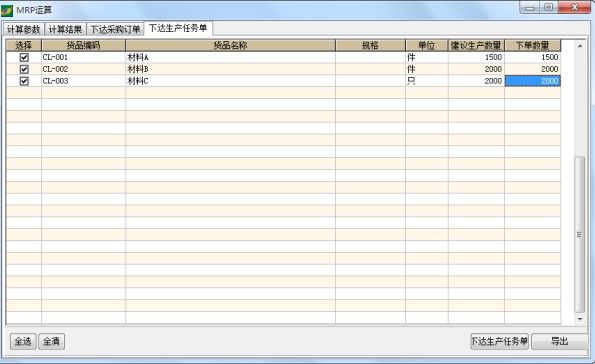Uncheck the checkbox for CL-001

(x=24, y=57)
